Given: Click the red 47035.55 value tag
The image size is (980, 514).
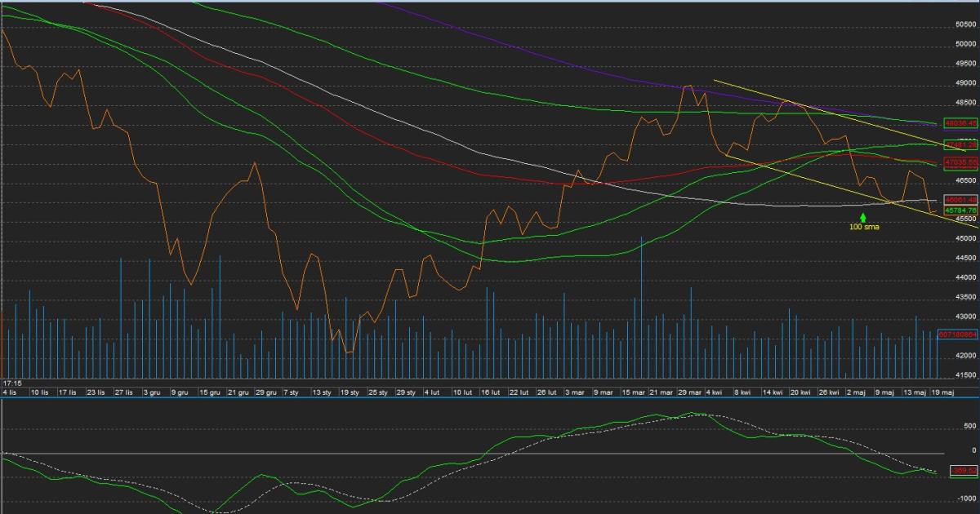Looking at the screenshot, I should [960, 162].
